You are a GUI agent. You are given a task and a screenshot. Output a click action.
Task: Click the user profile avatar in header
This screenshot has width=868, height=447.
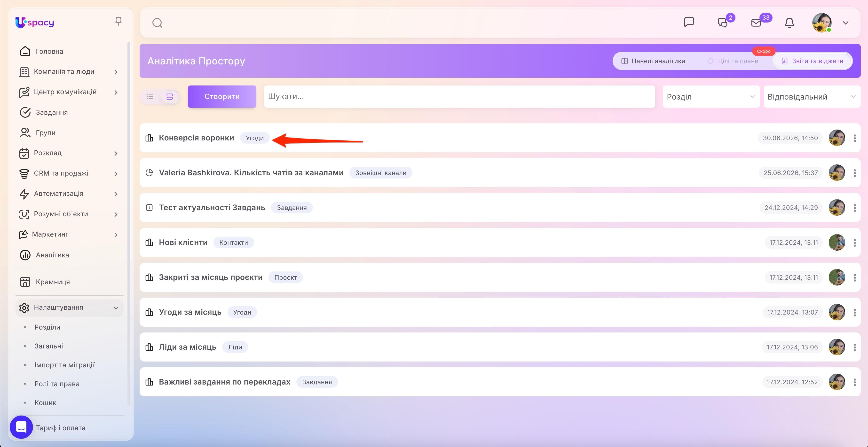tap(821, 23)
